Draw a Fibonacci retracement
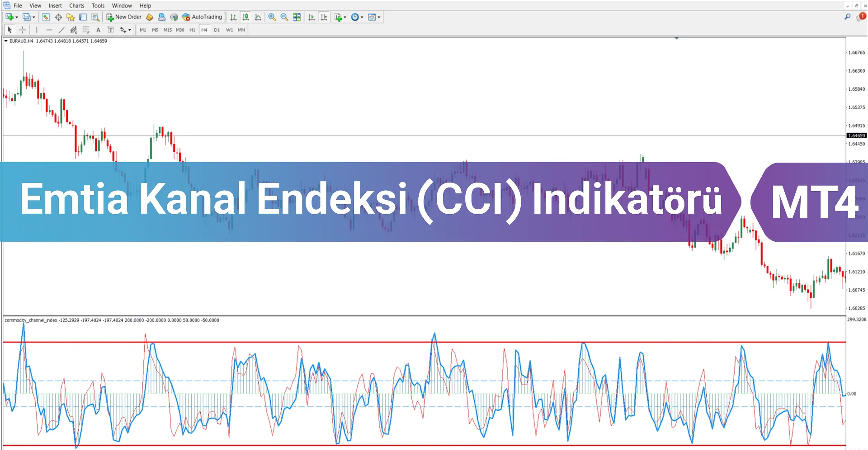The image size is (868, 450). click(86, 30)
